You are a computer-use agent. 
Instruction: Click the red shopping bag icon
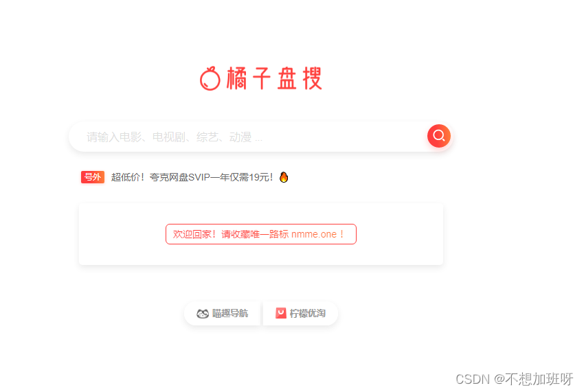281,314
